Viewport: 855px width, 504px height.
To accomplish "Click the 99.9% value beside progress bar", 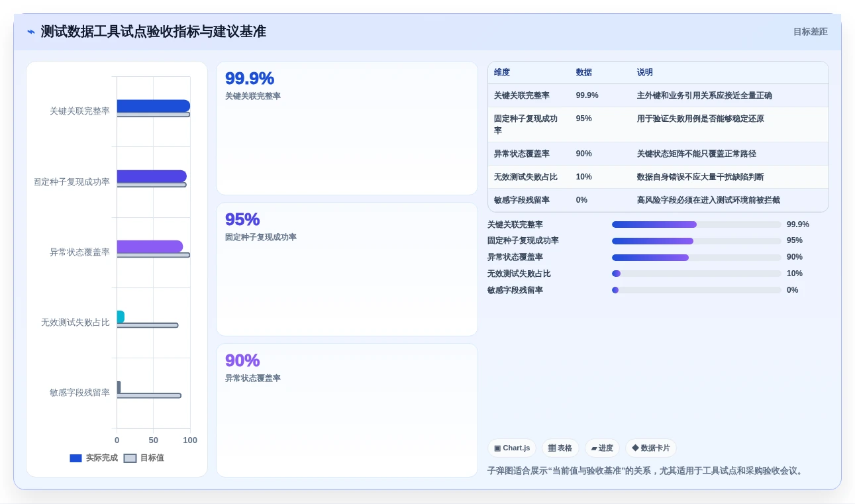I will pos(798,225).
